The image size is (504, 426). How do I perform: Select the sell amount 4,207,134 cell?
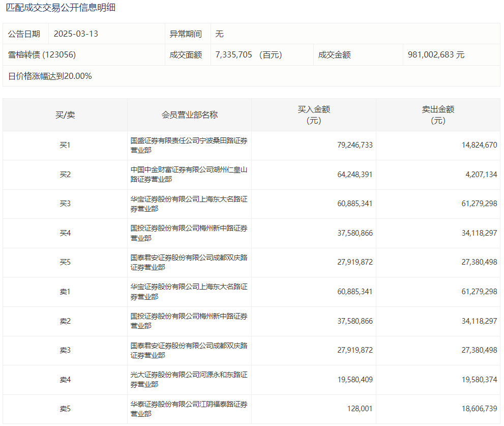[x=479, y=175]
